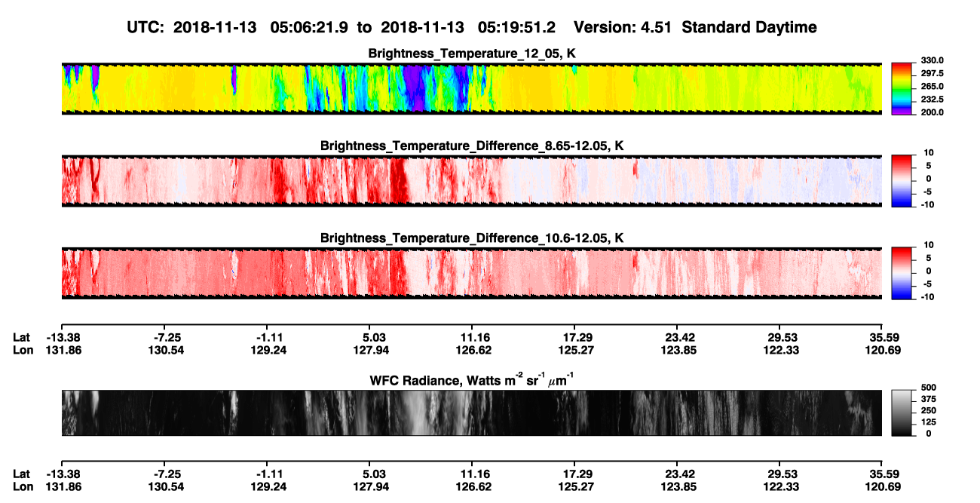This screenshot has width=980, height=503.
Task: Click the Lat label on the axis below WFC Radiance
Action: coord(21,474)
